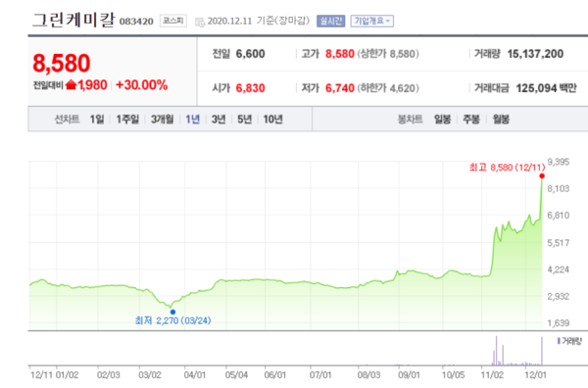This screenshot has width=588, height=388.
Task: Select the 10년 line chart tab
Action: [272, 120]
